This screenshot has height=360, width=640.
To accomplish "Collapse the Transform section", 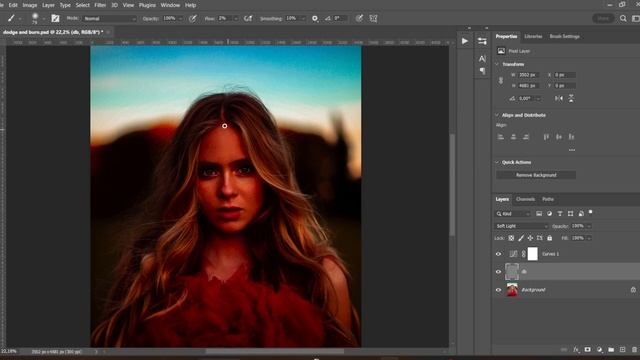I will [x=497, y=64].
